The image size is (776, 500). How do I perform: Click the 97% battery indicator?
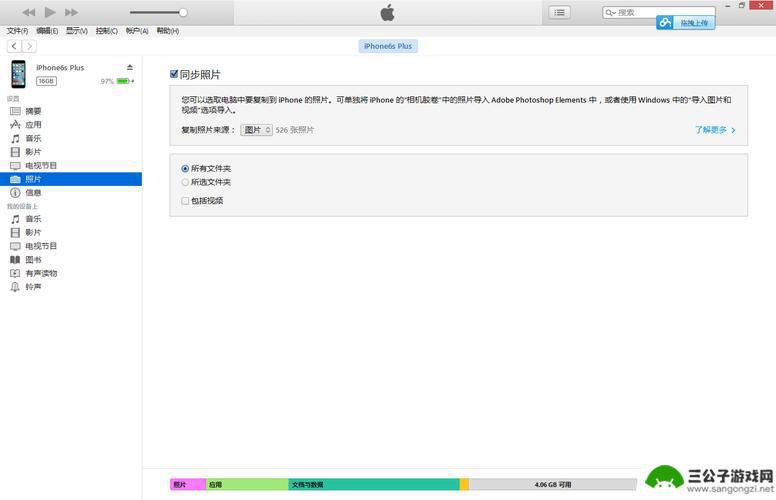coord(117,81)
